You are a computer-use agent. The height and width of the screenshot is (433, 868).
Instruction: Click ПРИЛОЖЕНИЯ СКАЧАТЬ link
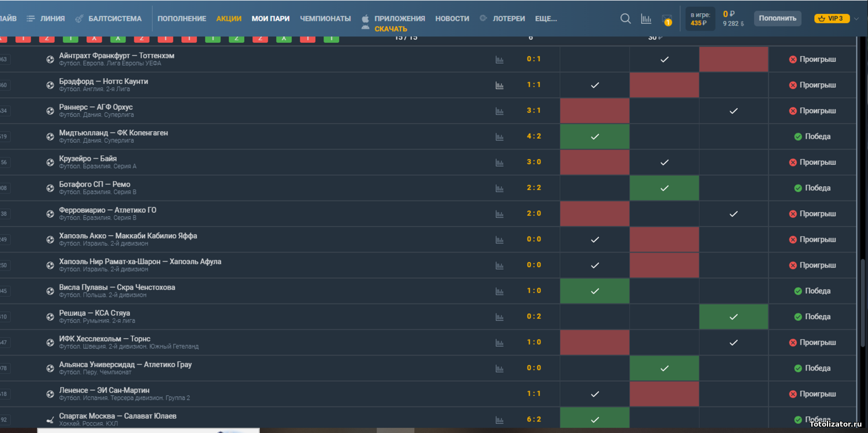point(399,24)
